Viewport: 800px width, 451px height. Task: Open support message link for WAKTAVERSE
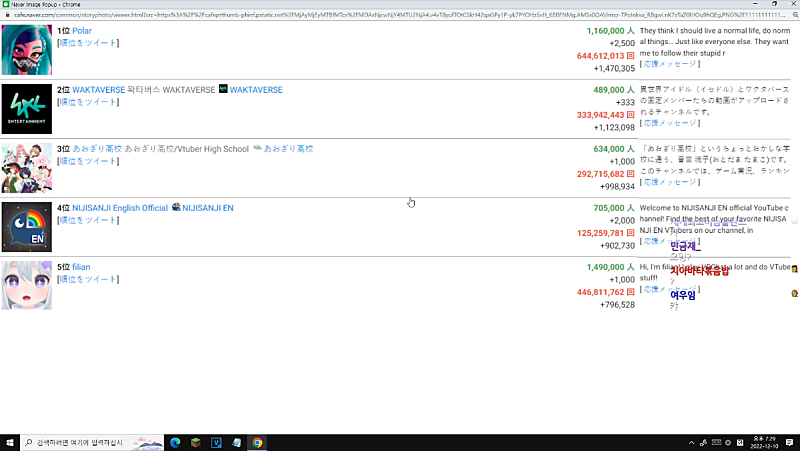669,123
